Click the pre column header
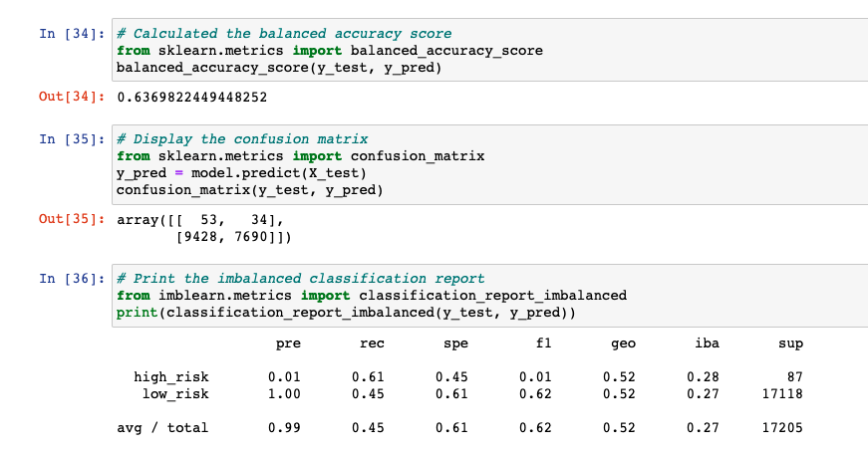868x454 pixels. click(288, 343)
